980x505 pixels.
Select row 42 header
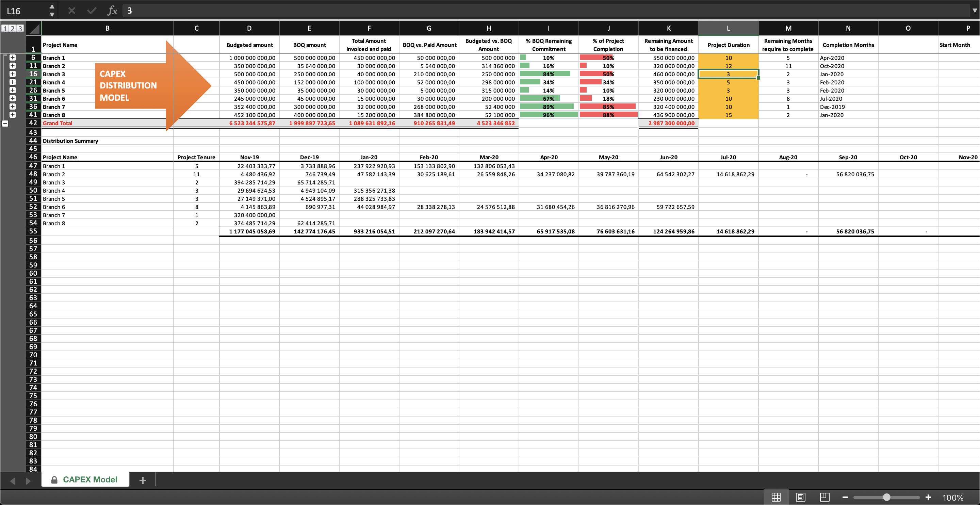coord(33,123)
